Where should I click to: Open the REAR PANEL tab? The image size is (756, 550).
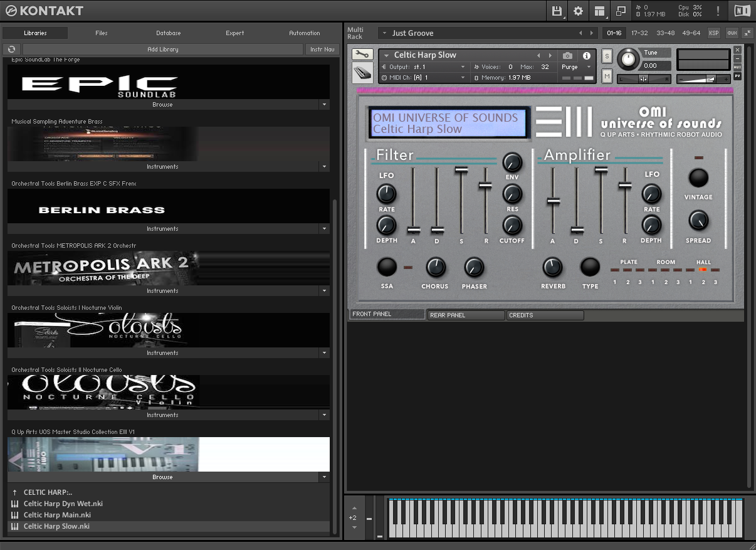[466, 315]
